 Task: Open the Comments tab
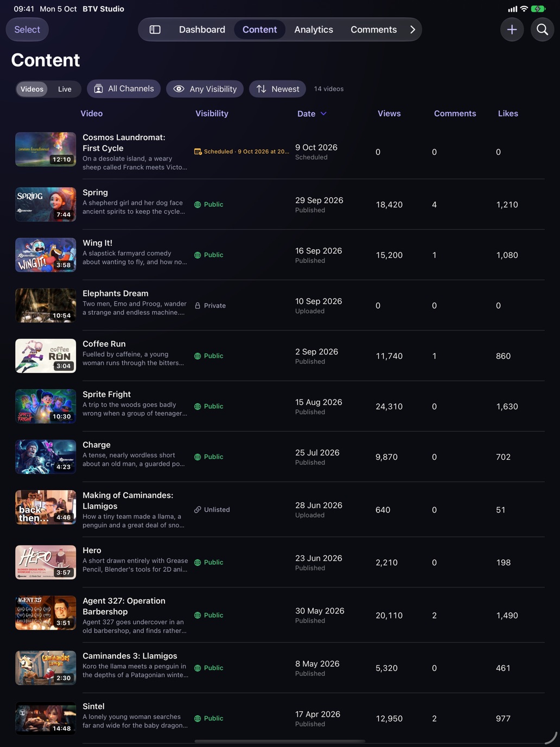[373, 30]
